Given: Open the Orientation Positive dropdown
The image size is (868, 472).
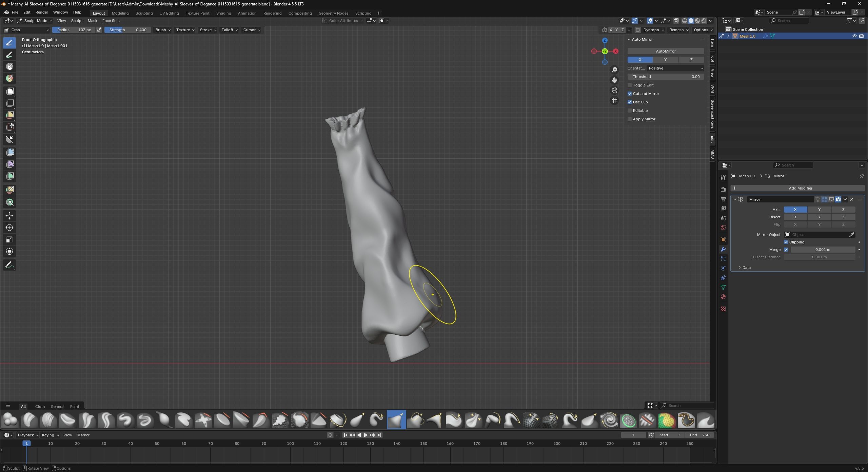Looking at the screenshot, I should click(x=675, y=68).
